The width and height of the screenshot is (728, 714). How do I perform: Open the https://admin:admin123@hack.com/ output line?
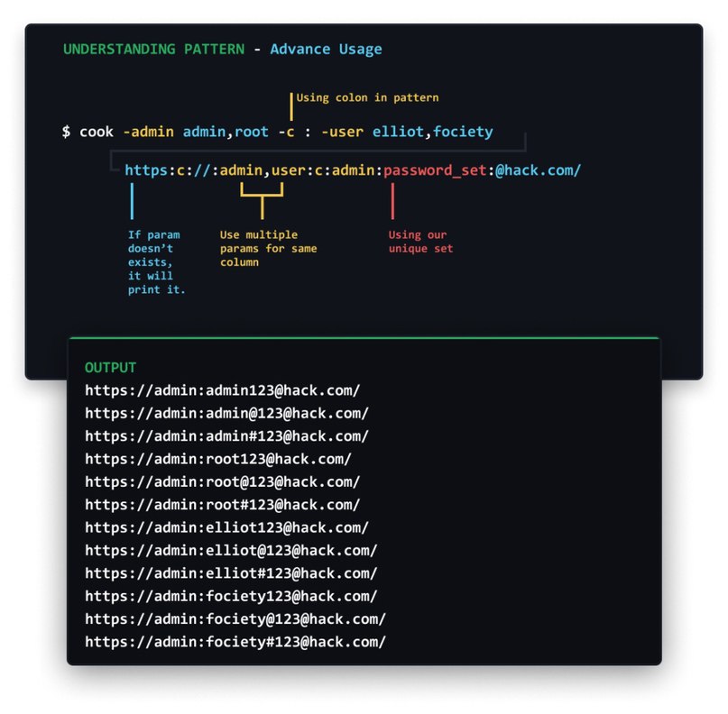[223, 390]
